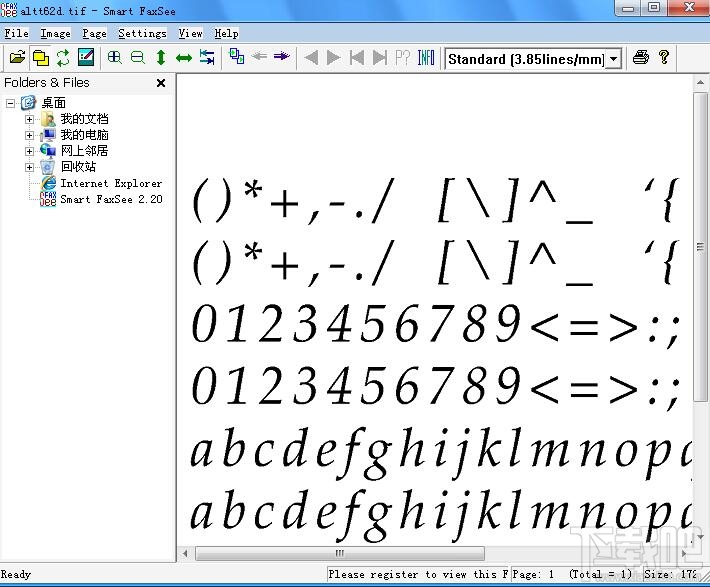This screenshot has height=587, width=710.
Task: Click the grey previous file arrow
Action: tap(259, 56)
